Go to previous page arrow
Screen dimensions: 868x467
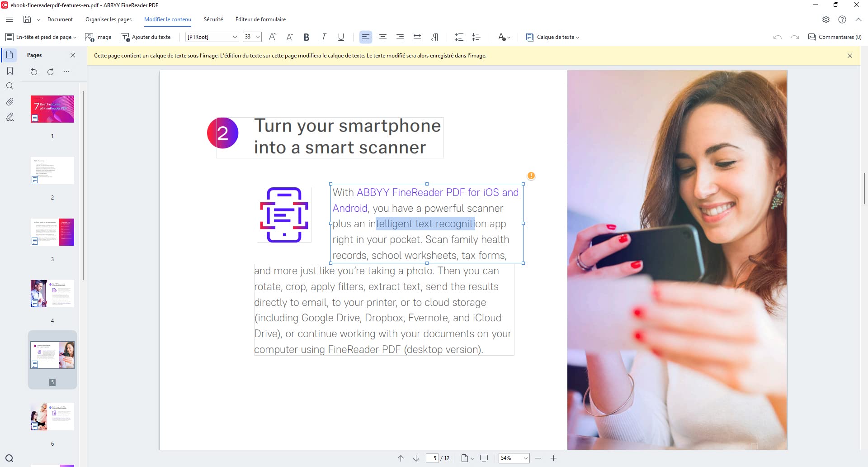pyautogui.click(x=401, y=458)
